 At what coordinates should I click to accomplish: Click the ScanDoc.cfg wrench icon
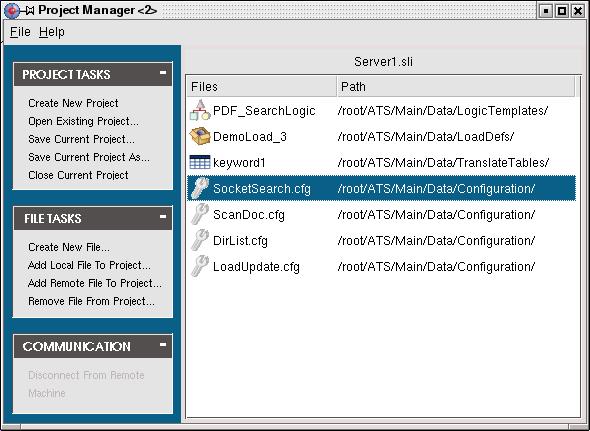pyautogui.click(x=200, y=214)
